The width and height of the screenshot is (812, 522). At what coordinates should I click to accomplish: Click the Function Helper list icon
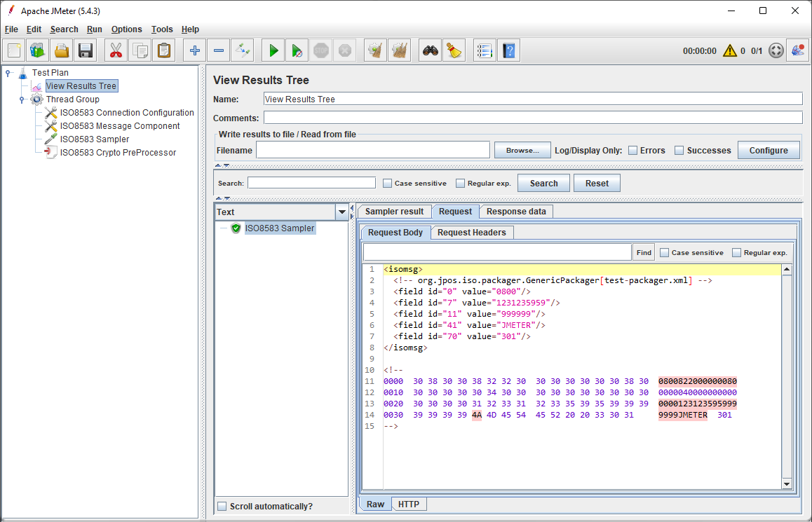pos(485,50)
